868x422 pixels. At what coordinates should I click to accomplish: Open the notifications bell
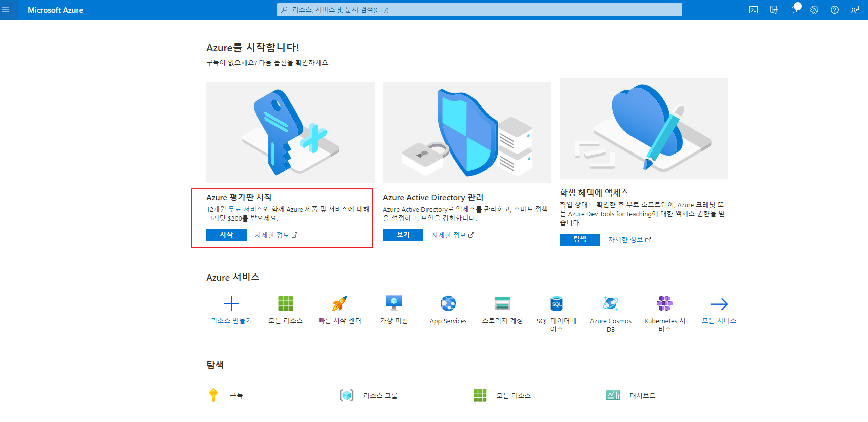pos(794,10)
